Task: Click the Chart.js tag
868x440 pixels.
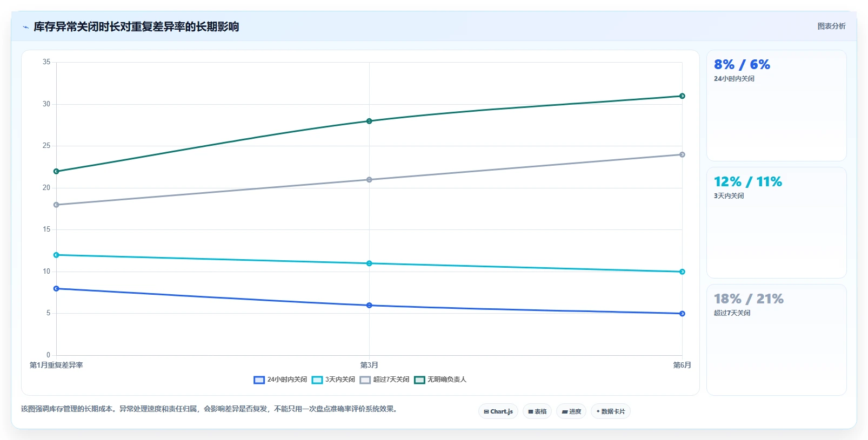Action: pyautogui.click(x=498, y=411)
